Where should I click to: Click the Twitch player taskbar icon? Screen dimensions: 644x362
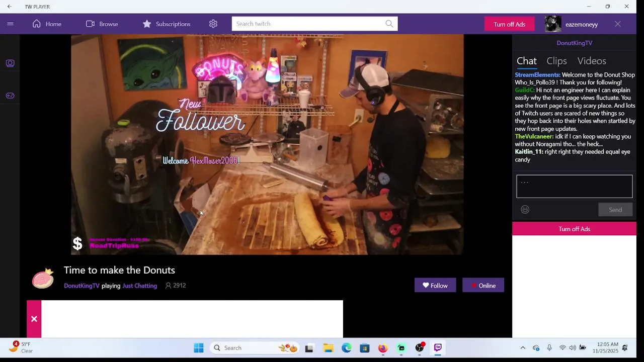(x=438, y=348)
